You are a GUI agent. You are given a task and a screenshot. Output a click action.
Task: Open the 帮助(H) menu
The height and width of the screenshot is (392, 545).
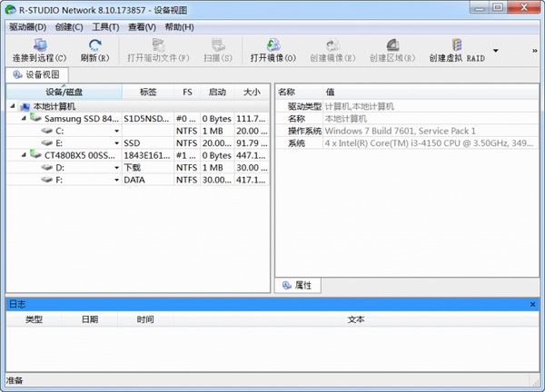[179, 27]
